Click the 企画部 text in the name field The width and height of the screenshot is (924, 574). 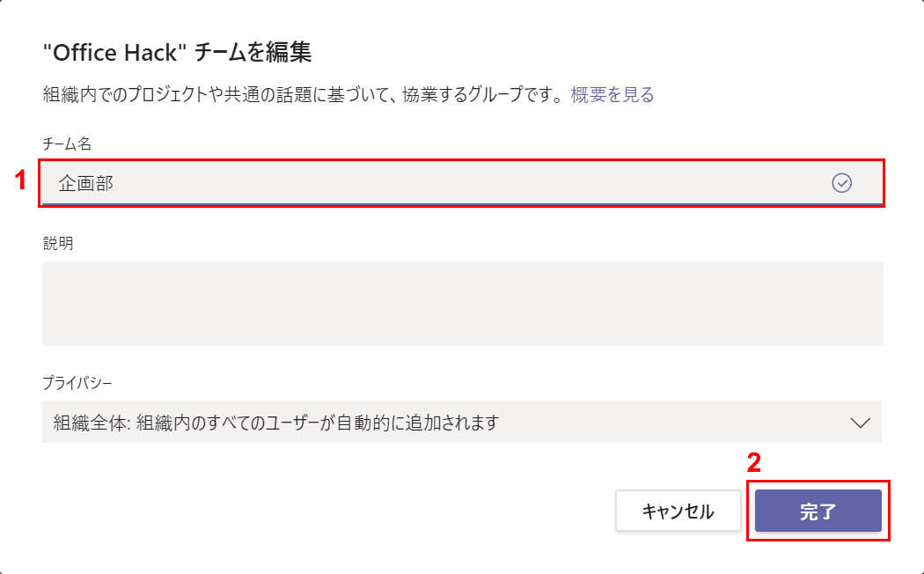86,183
